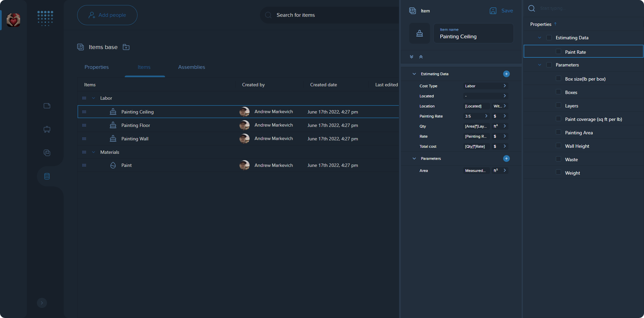Check the Painting Area checkbox
Viewport: 644px width, 318px height.
(x=558, y=132)
